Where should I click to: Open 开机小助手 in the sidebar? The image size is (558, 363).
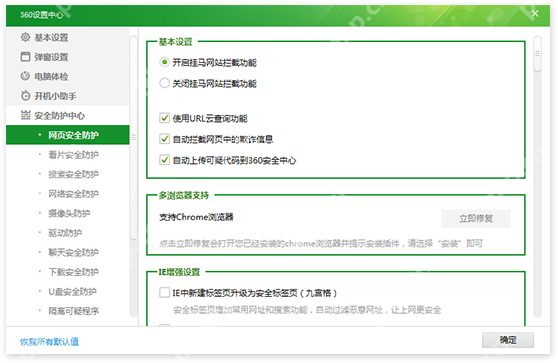[x=67, y=96]
